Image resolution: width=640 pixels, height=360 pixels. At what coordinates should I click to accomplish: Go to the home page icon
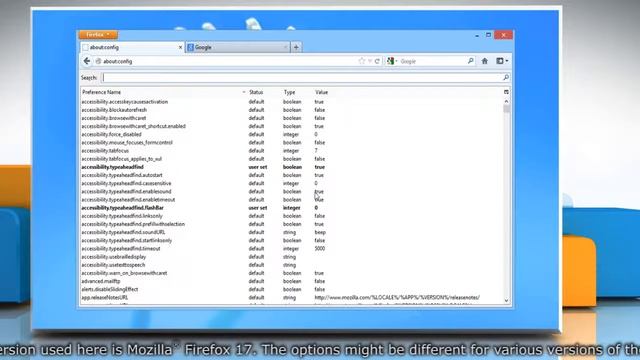pyautogui.click(x=484, y=61)
